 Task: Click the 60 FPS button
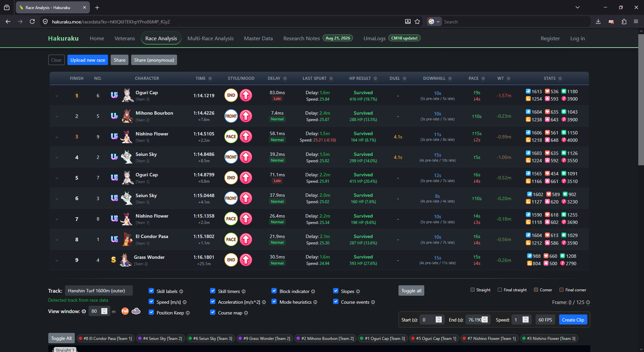coord(545,320)
